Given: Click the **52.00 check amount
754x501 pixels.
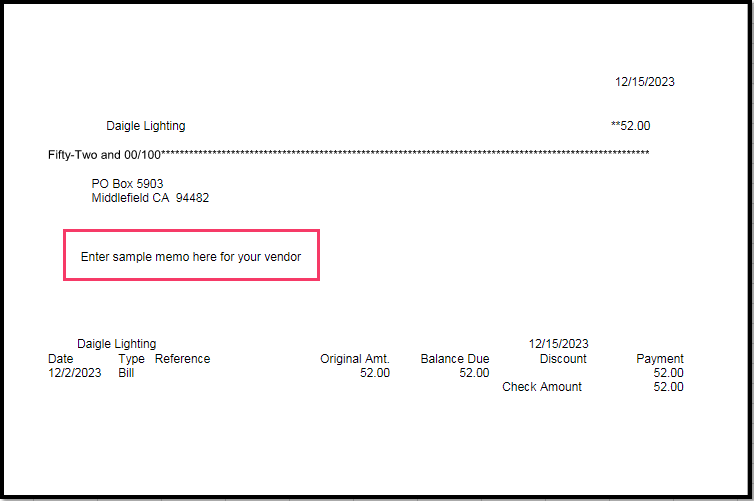Looking at the screenshot, I should (x=630, y=126).
